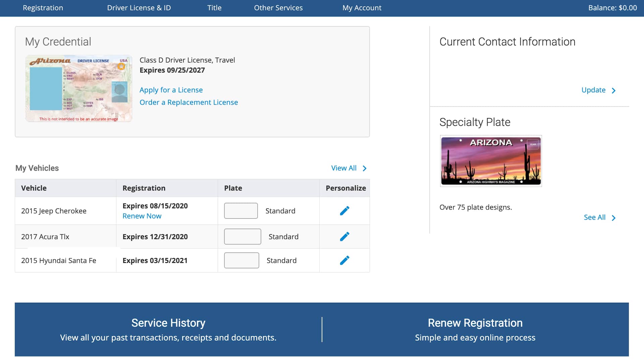The image size is (644, 362).
Task: Order a Replacement License
Action: point(189,102)
